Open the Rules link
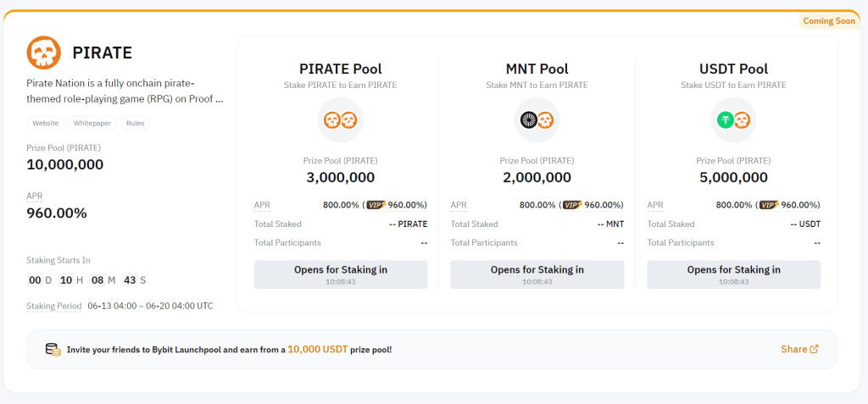 click(x=135, y=124)
